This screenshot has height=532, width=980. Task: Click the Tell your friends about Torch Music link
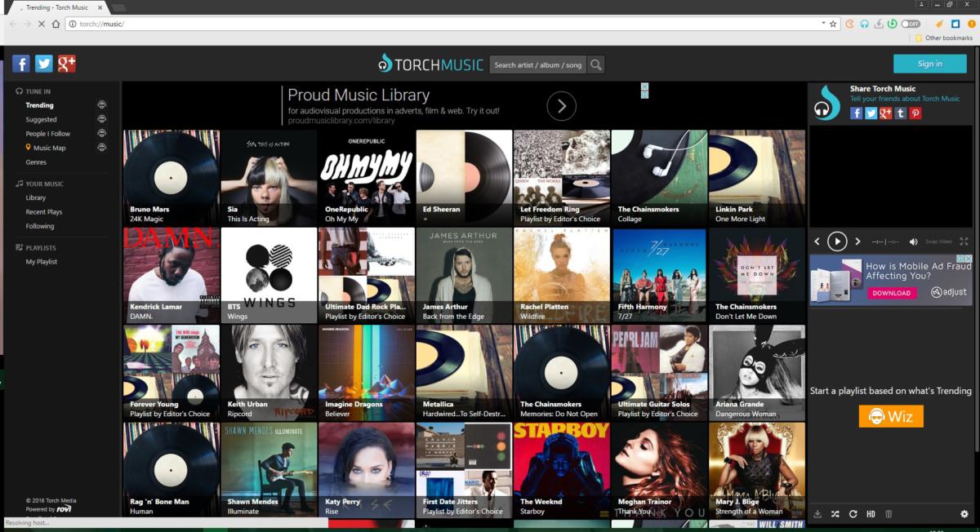(905, 99)
